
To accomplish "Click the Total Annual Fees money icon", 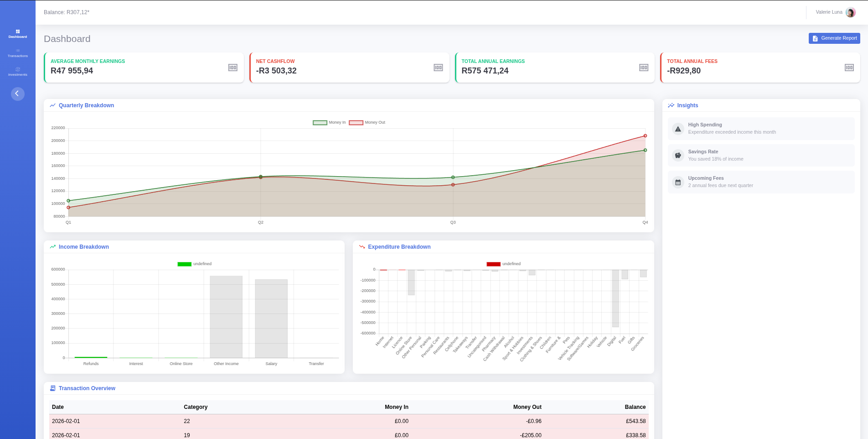I will tap(849, 68).
